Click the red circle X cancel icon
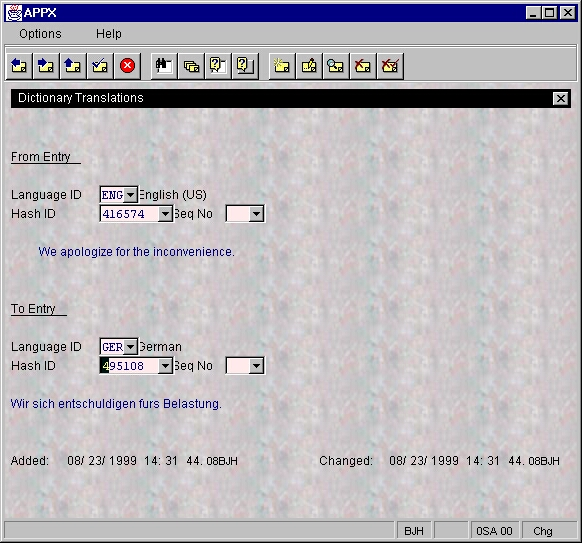Image resolution: width=582 pixels, height=543 pixels. pyautogui.click(x=127, y=66)
